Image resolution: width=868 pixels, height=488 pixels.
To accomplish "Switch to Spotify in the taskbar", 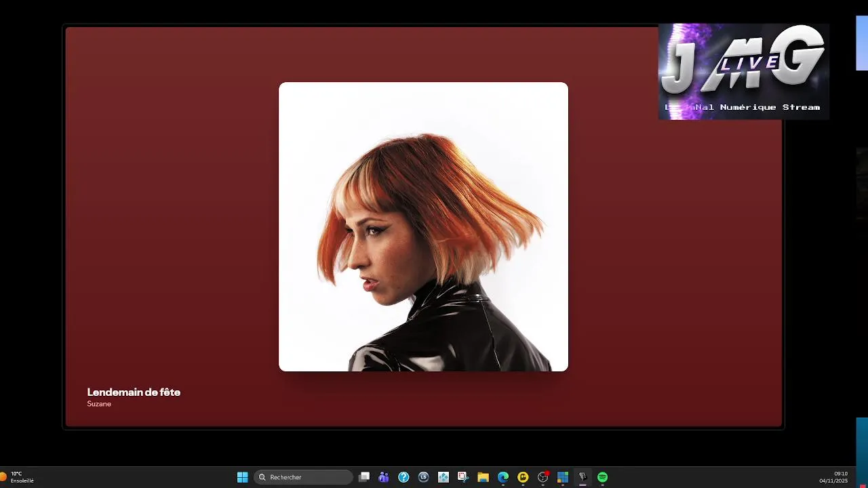I will point(602,477).
